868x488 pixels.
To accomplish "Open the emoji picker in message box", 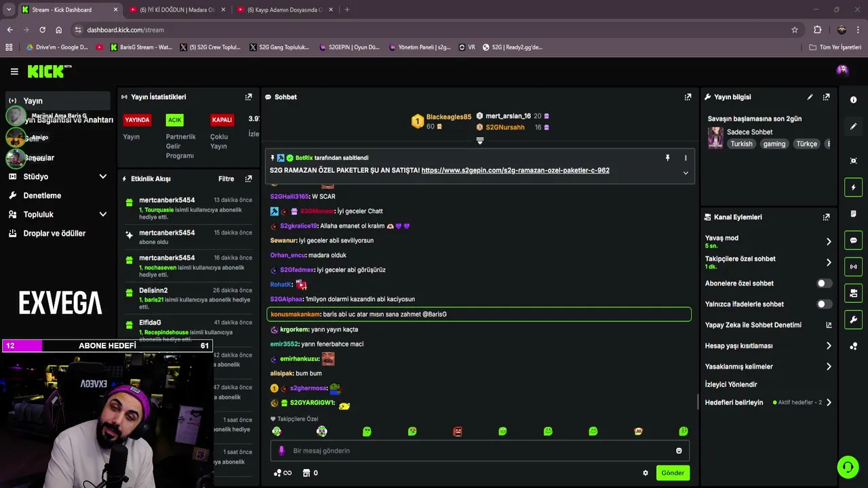I will (x=679, y=451).
